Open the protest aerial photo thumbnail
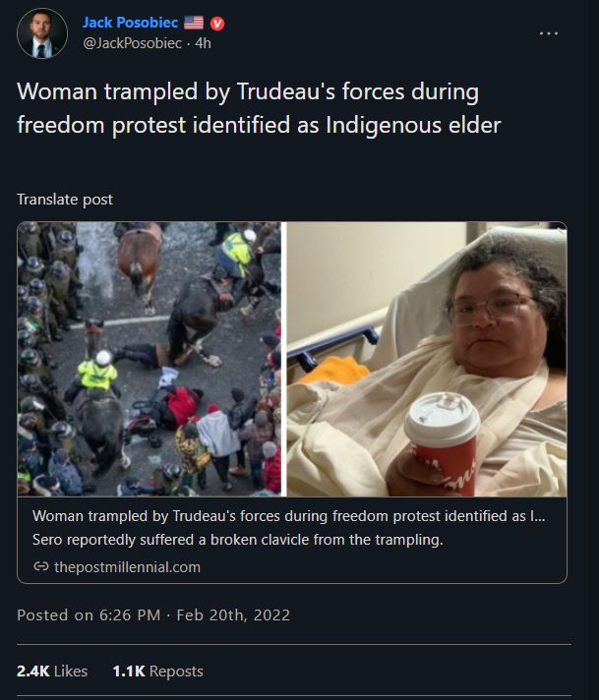Viewport: 599px width, 700px height. [x=150, y=359]
